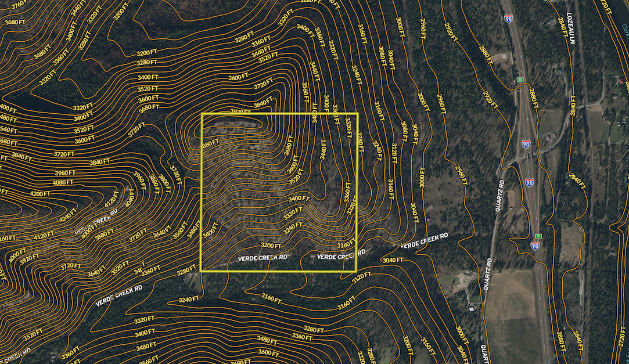Click the southern green exit marker on I-90
Screen dimensions: 629x364
538,236
